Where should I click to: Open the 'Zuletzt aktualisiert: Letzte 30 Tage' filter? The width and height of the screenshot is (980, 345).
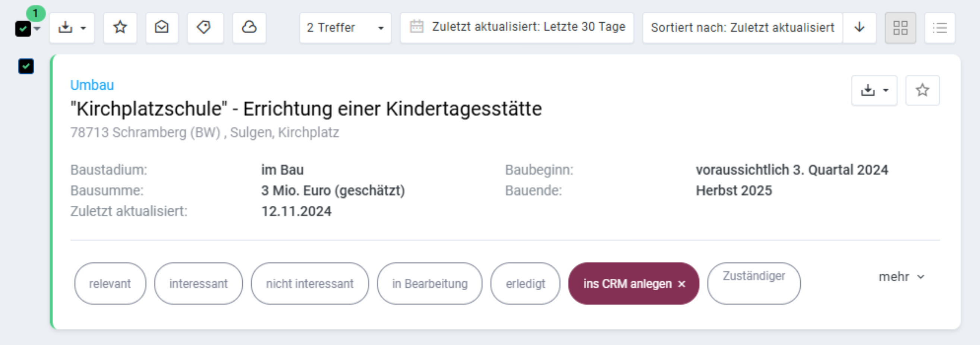(517, 28)
